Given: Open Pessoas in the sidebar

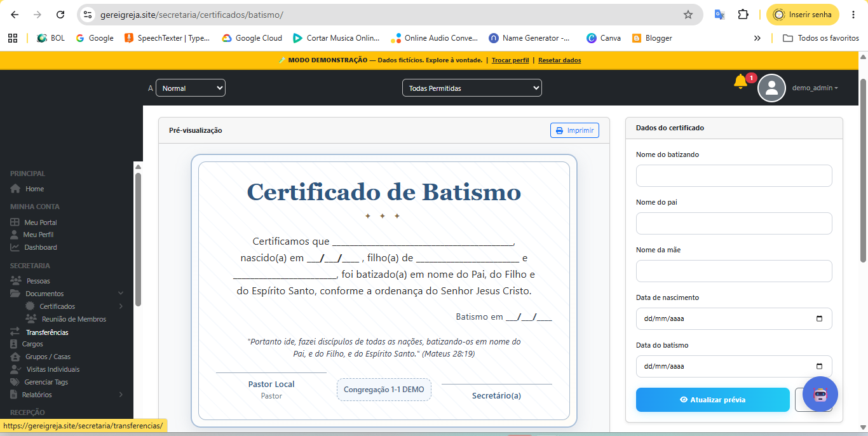Looking at the screenshot, I should coord(31,281).
